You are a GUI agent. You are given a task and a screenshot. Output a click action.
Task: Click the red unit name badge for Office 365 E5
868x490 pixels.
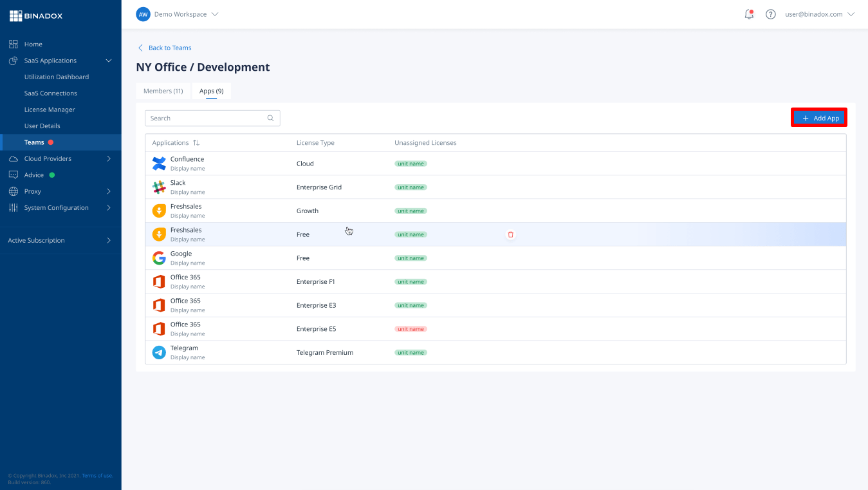(411, 329)
